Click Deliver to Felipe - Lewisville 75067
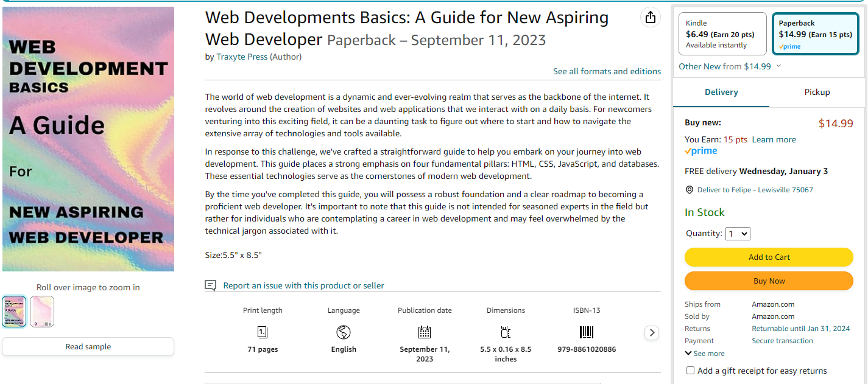Viewport: 868px width, 384px height. click(x=755, y=190)
